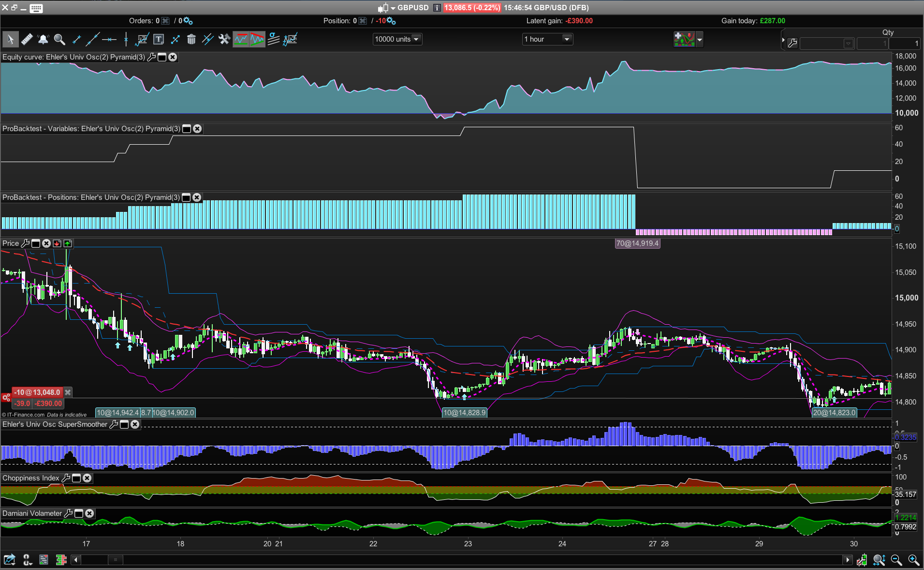
Task: Open the GBPUSD instrument dropdown in title bar
Action: click(x=393, y=8)
